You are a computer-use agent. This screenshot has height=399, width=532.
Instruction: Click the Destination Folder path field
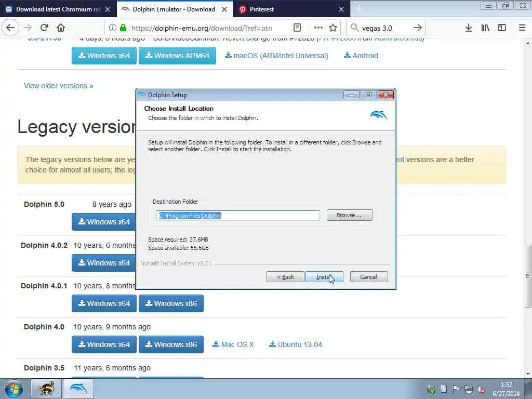coord(238,216)
